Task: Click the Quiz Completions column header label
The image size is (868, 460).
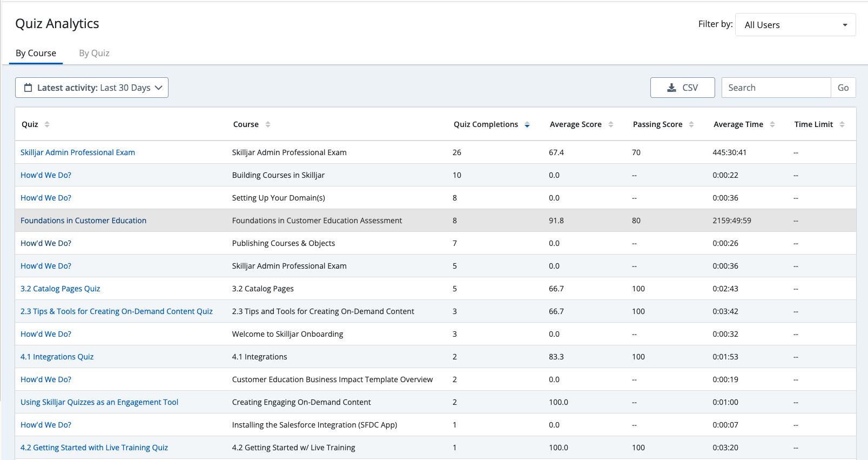Action: click(x=486, y=124)
